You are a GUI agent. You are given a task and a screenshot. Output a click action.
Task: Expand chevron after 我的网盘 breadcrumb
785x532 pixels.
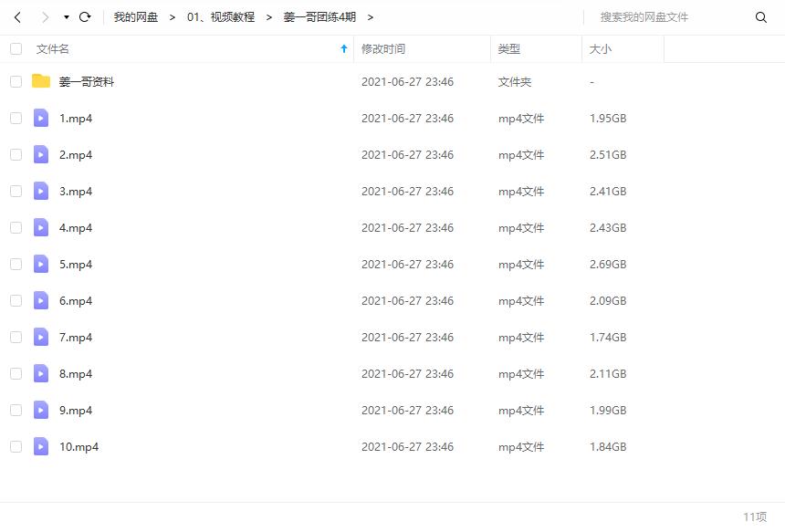click(x=173, y=17)
